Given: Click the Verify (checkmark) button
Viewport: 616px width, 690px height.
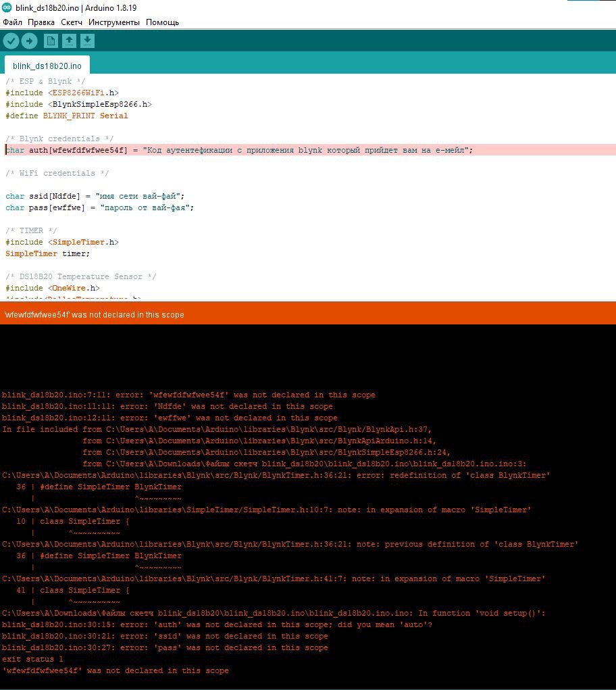Looking at the screenshot, I should 11,41.
